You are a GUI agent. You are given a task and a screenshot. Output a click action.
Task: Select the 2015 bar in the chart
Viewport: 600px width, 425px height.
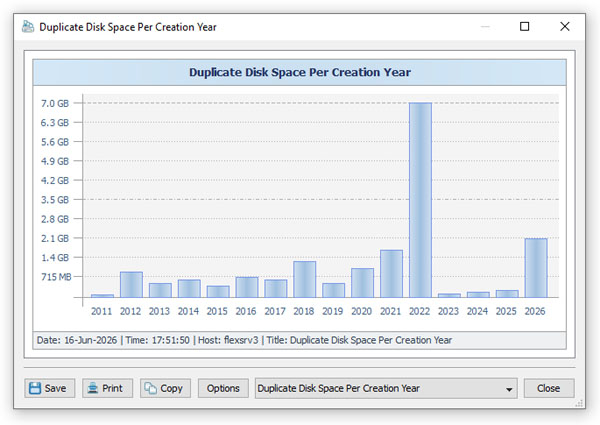click(218, 291)
